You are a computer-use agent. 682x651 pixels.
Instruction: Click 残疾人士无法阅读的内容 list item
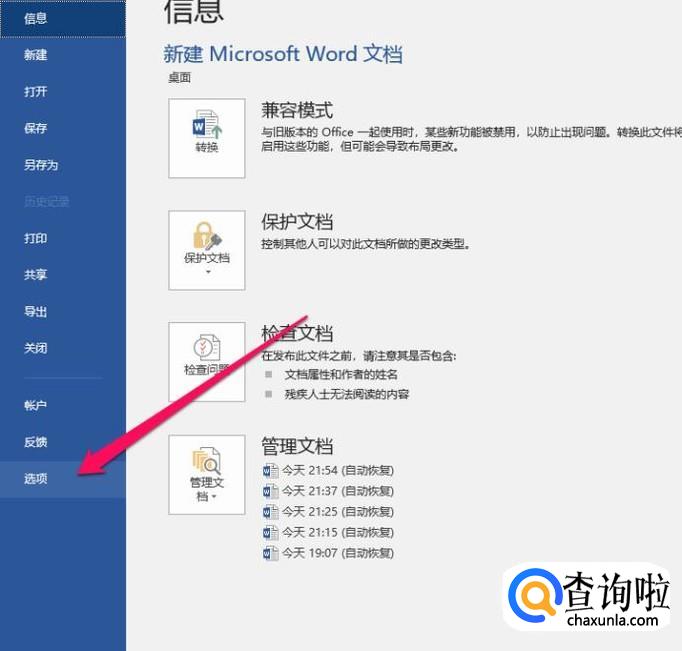(347, 394)
